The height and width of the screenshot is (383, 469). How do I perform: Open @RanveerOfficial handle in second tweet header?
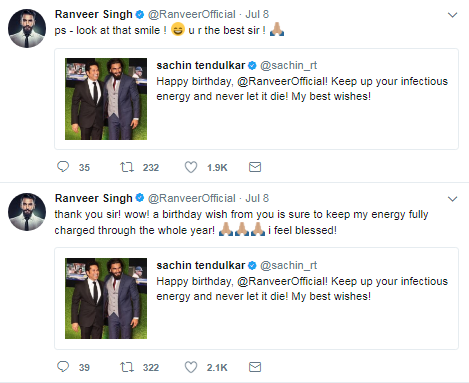click(x=192, y=198)
